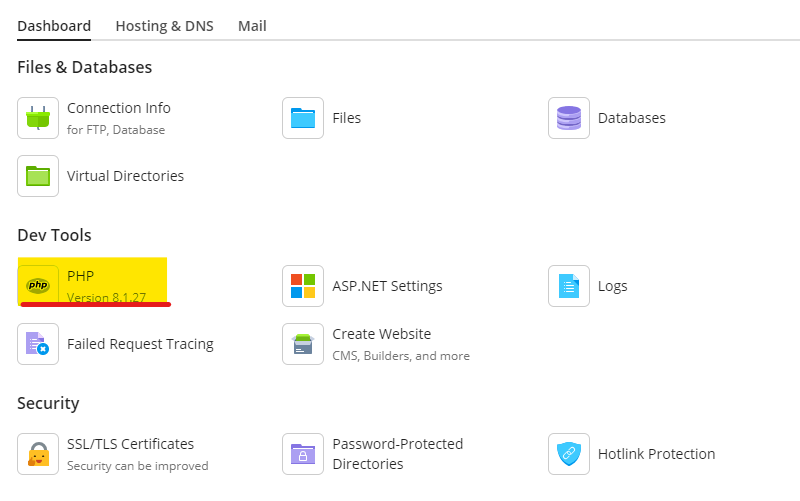Switch to the Hosting & DNS tab

click(164, 26)
